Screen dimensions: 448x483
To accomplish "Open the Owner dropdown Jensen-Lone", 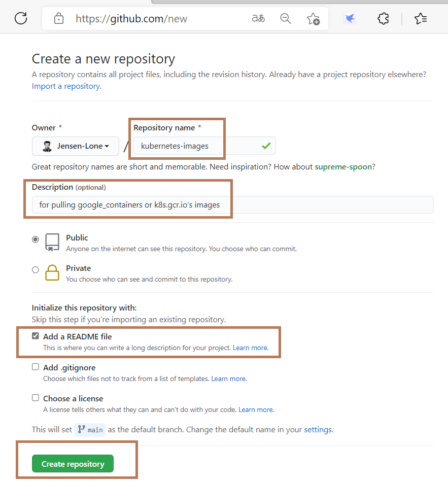I will (x=76, y=146).
